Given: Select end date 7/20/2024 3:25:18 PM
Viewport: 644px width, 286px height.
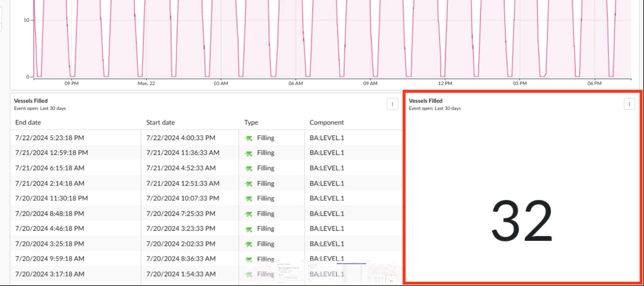Looking at the screenshot, I should pos(49,244).
